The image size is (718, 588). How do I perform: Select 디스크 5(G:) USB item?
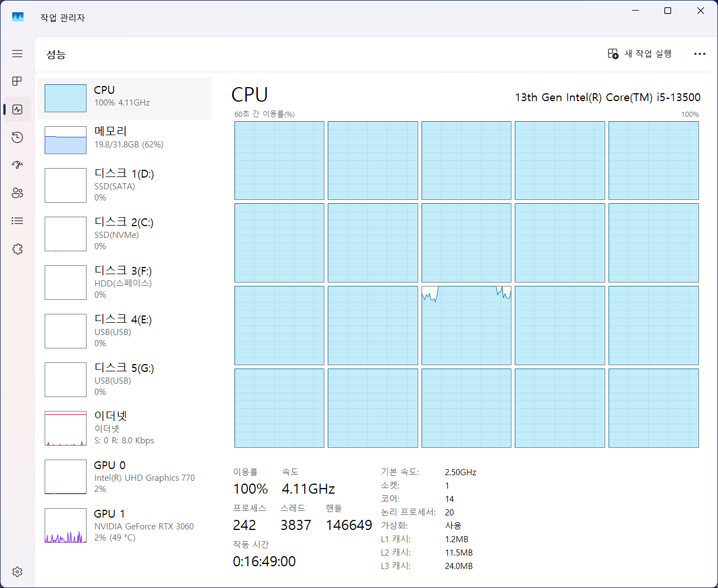tap(125, 380)
